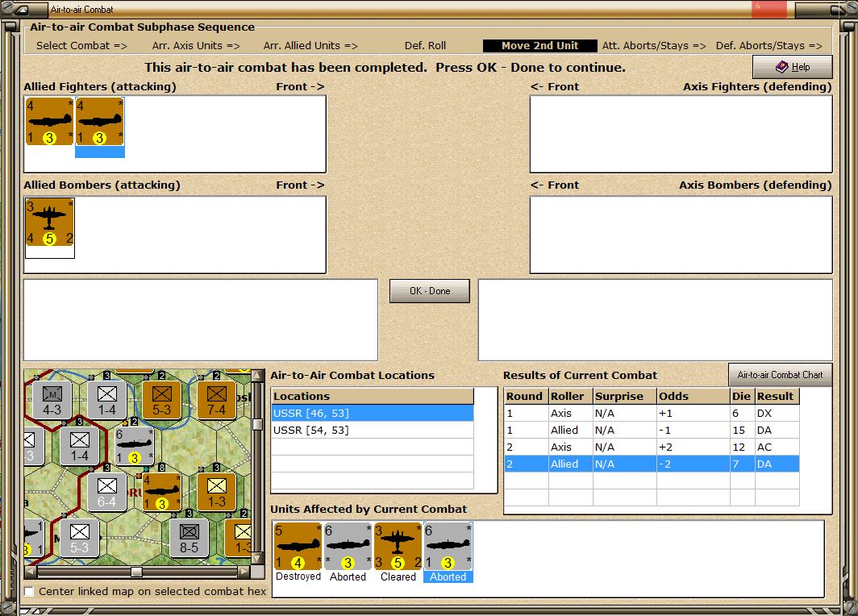
Task: Open the Air-to-air Combat Chart
Action: tap(780, 375)
